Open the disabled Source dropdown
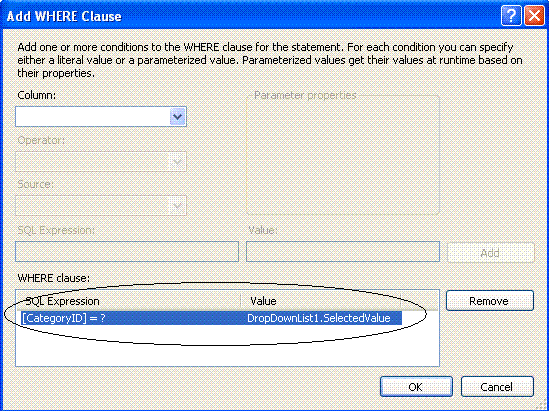This screenshot has height=411, width=549. [101, 206]
